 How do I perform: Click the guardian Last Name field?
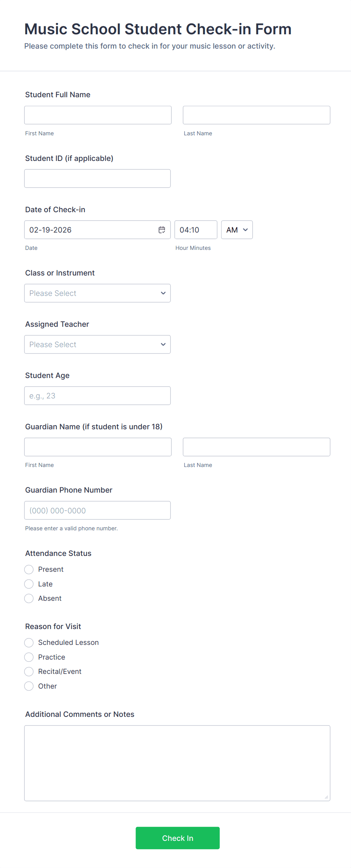[x=256, y=447]
